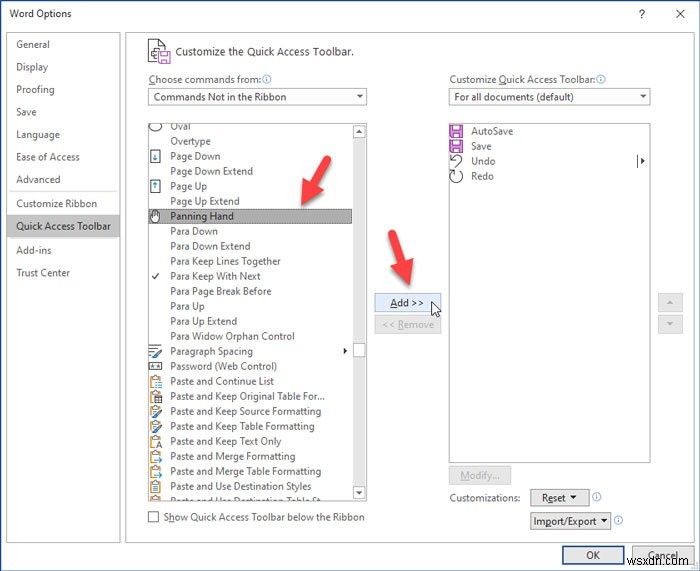Click the command list scrollbar thumb
Viewport: 700px width, 571px height.
tap(359, 350)
